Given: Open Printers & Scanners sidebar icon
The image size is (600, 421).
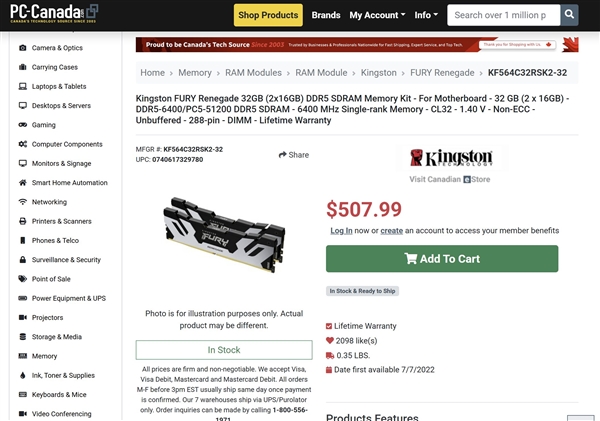Looking at the screenshot, I should coord(23,221).
